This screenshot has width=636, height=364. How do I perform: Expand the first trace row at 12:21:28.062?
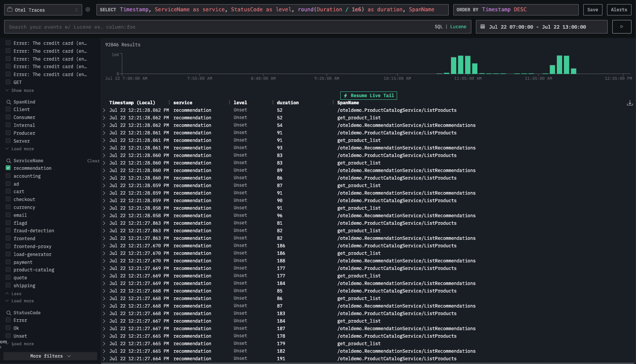(x=104, y=110)
